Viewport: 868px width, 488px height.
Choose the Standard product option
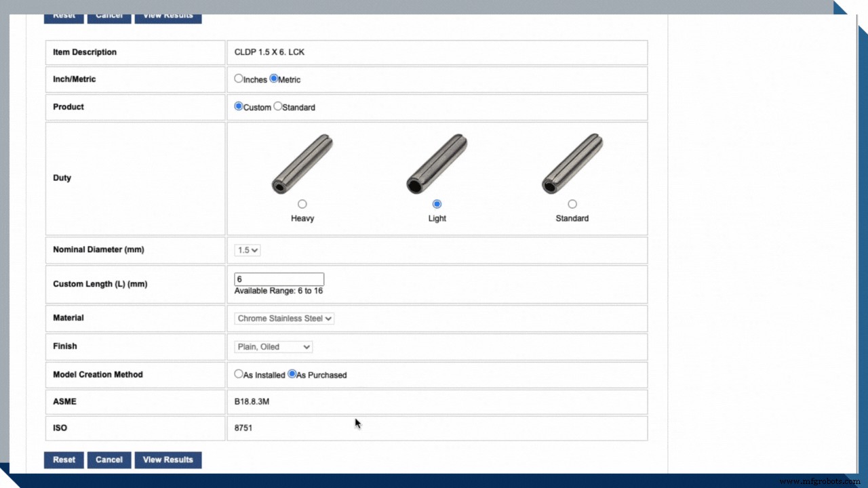(x=278, y=106)
